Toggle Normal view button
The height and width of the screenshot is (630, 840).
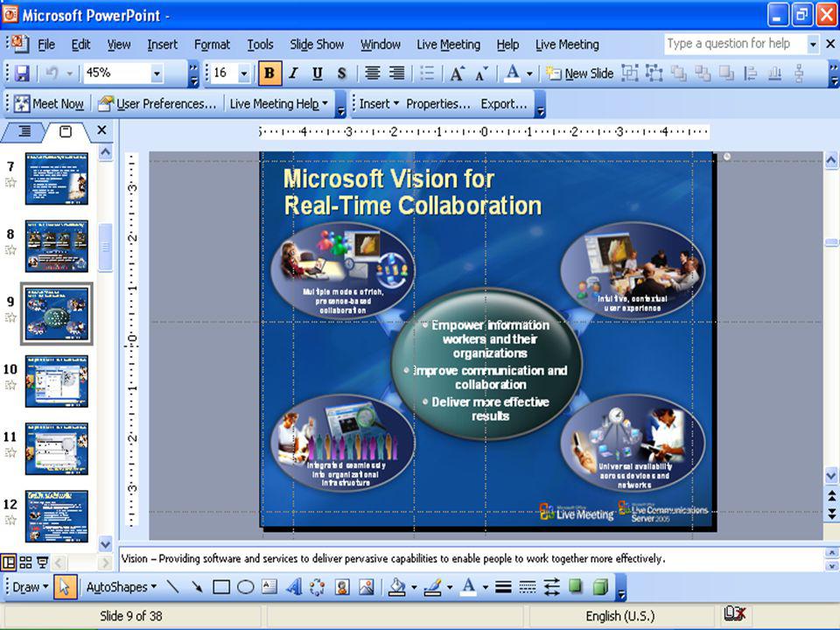(x=9, y=563)
